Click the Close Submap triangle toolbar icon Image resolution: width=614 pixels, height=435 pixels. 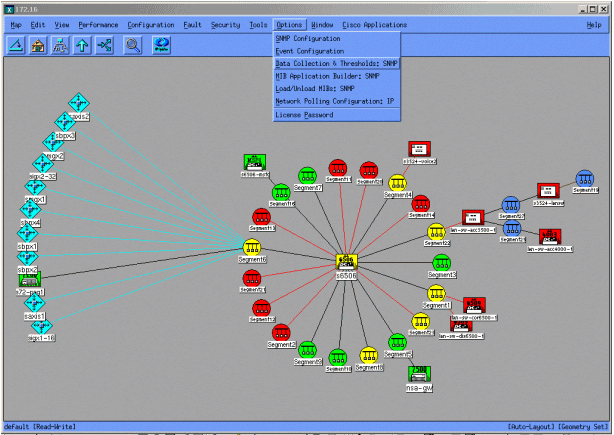pyautogui.click(x=16, y=45)
